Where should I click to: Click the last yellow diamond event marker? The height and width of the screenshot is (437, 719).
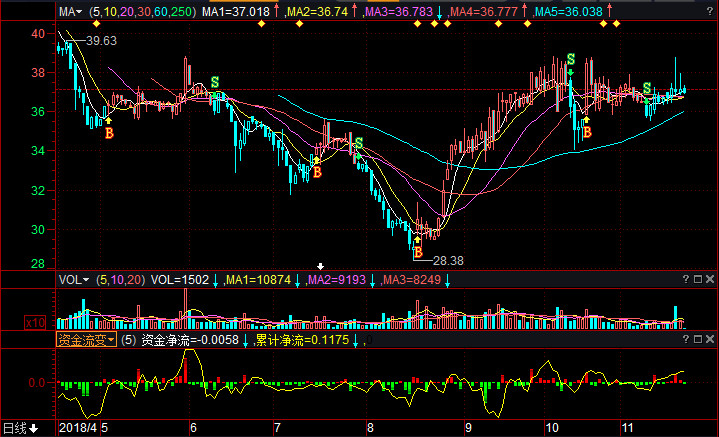616,24
